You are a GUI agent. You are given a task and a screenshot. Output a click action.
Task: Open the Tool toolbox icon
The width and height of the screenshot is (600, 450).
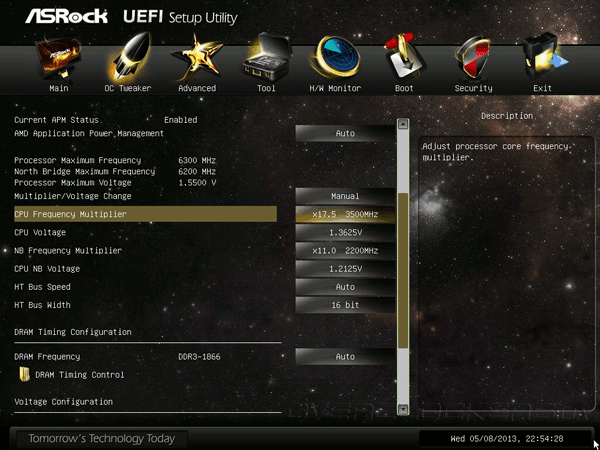[266, 57]
